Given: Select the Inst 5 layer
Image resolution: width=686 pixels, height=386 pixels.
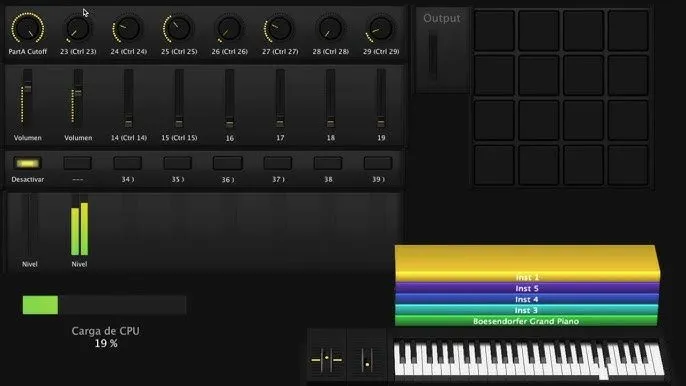Looking at the screenshot, I should pyautogui.click(x=527, y=288).
